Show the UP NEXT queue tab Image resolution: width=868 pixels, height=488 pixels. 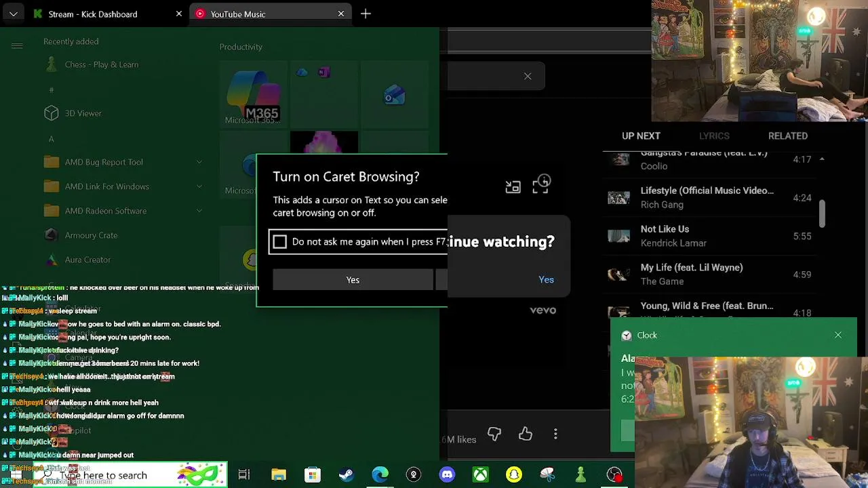pyautogui.click(x=641, y=136)
